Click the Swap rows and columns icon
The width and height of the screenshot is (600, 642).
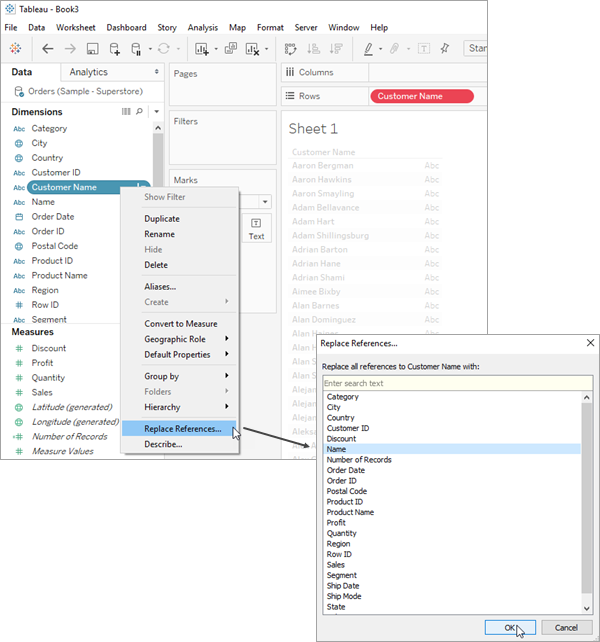pos(290,49)
